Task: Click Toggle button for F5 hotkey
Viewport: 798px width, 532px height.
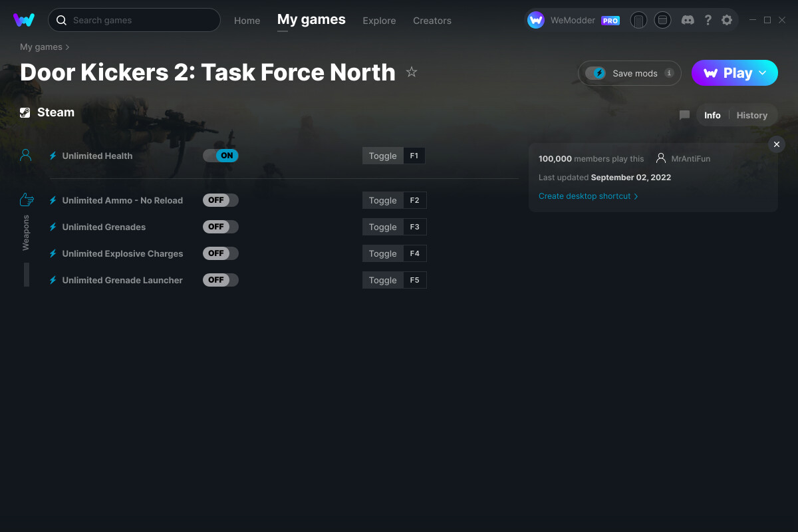Action: (382, 280)
